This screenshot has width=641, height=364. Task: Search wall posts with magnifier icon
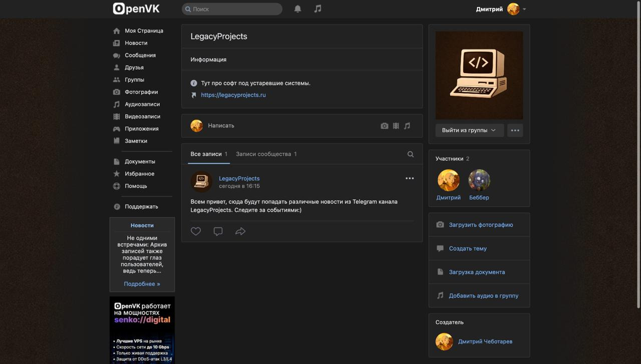tap(411, 154)
